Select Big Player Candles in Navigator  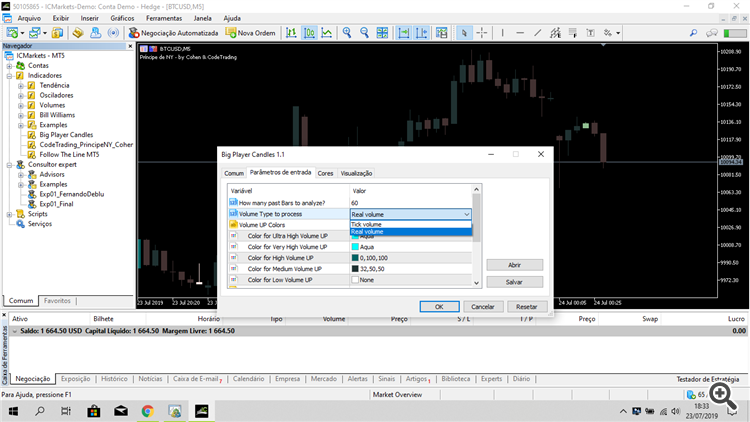[66, 135]
